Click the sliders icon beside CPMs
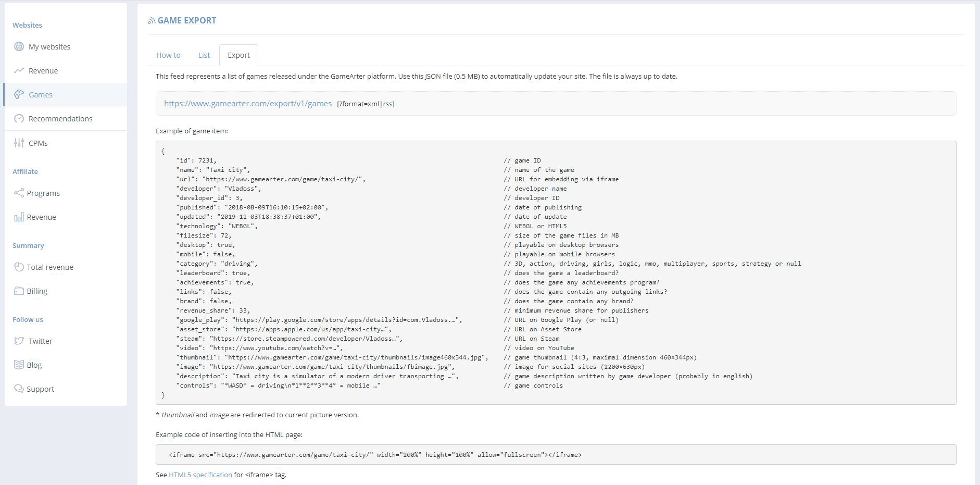The height and width of the screenshot is (485, 980). (19, 143)
